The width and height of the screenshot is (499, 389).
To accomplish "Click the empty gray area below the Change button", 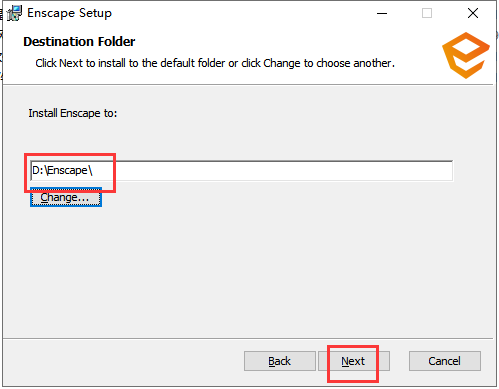I will (x=233, y=267).
